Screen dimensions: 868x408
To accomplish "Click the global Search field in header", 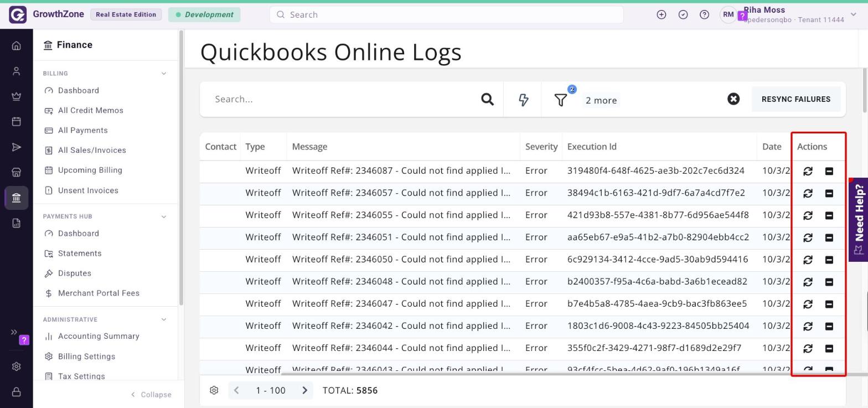I will point(446,15).
